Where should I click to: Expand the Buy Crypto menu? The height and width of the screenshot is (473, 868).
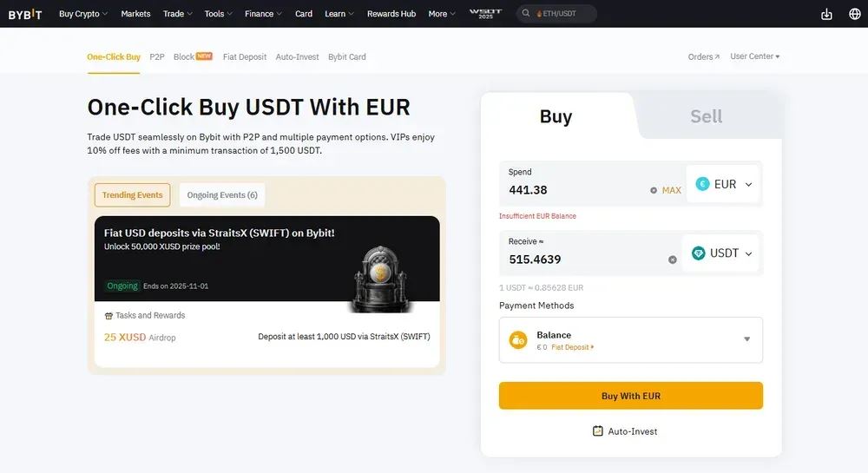pos(83,14)
